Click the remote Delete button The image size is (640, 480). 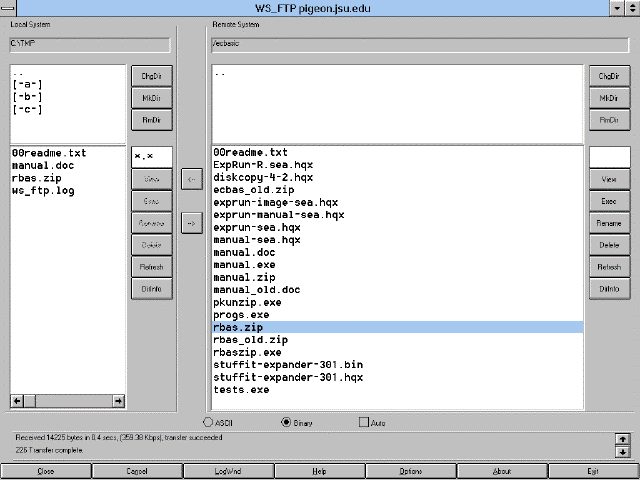(609, 245)
